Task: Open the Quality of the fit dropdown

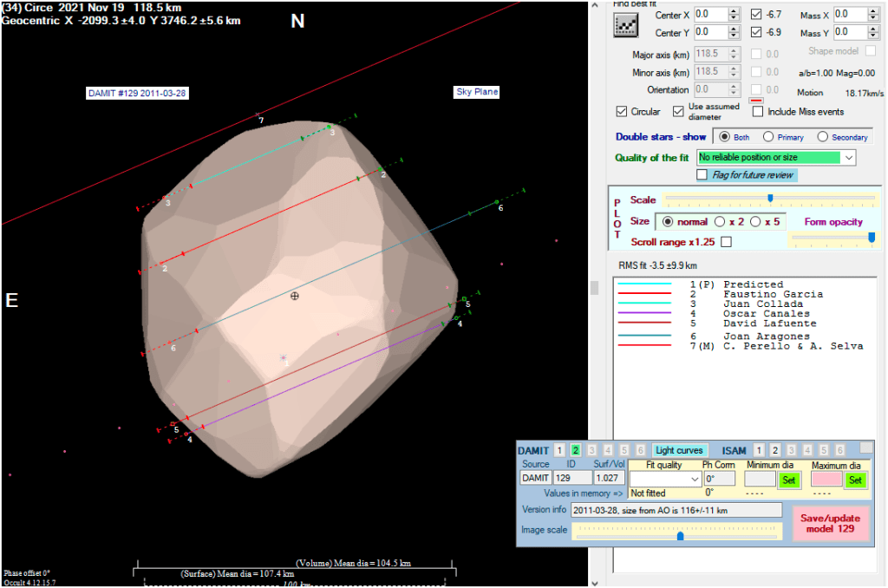Action: [848, 157]
